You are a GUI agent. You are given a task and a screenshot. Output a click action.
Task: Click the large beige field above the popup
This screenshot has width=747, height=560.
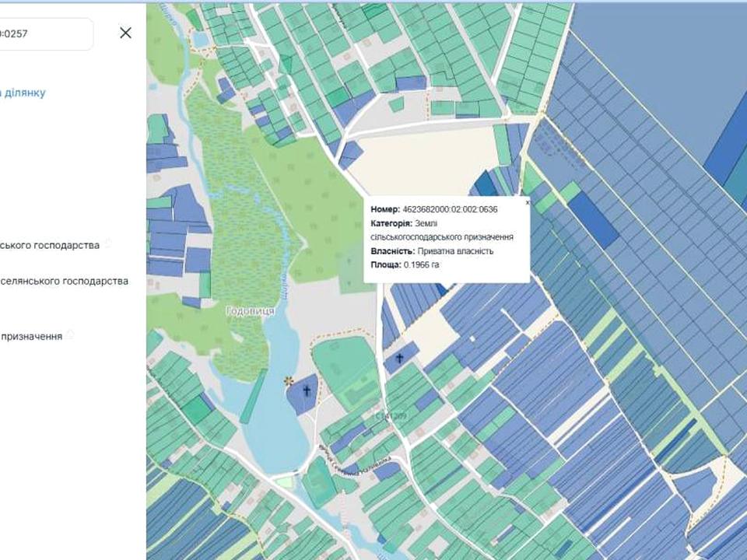[x=420, y=159]
